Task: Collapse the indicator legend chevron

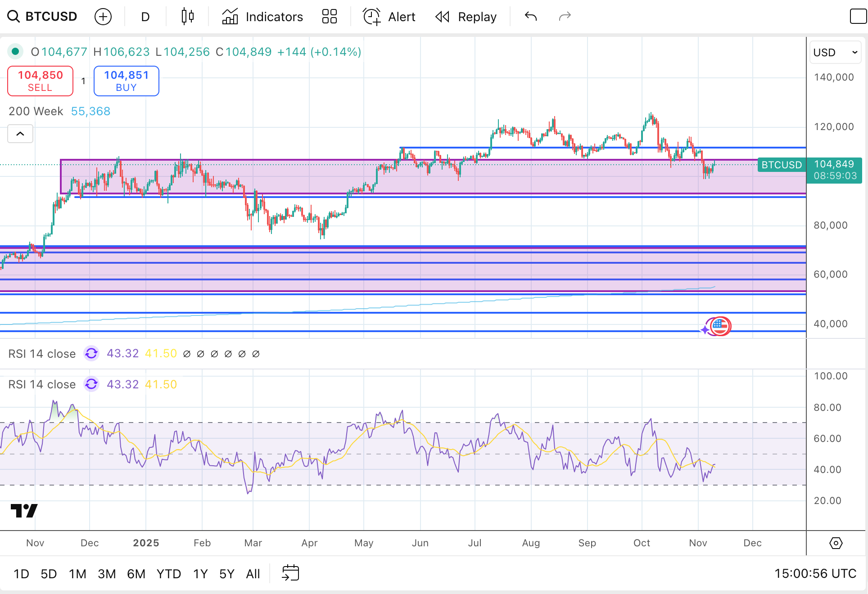Action: pyautogui.click(x=20, y=134)
